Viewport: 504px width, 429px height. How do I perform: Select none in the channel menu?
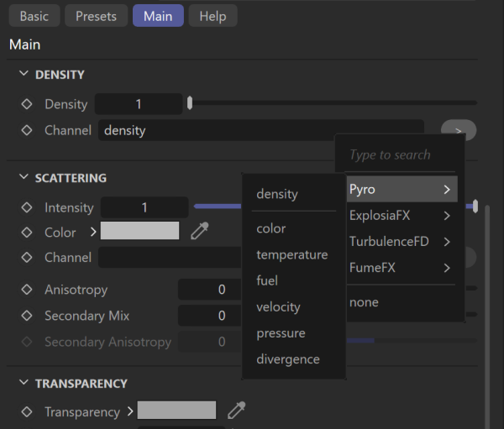point(364,302)
